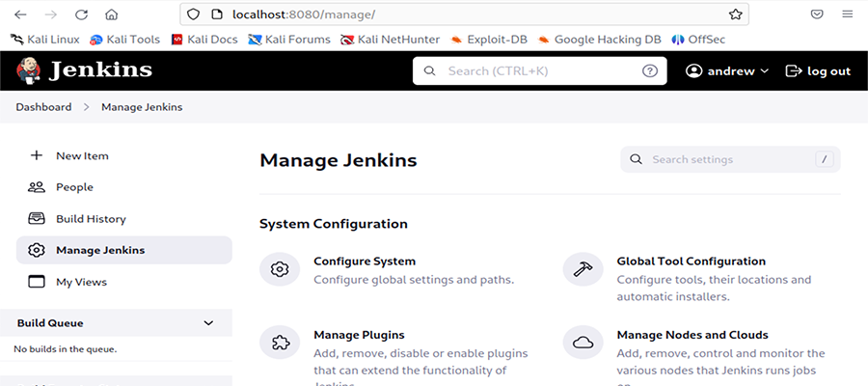868x386 pixels.
Task: Click the Manage Jenkins page heading
Action: tap(339, 160)
